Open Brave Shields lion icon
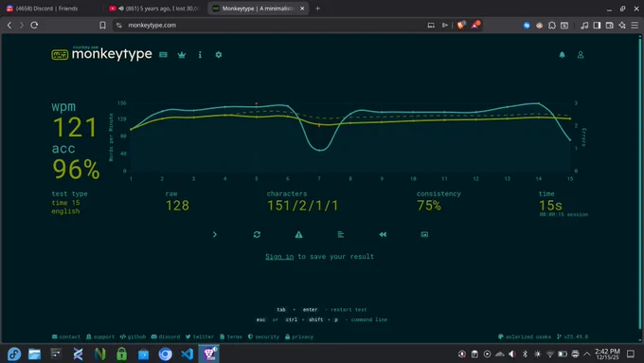 point(461,25)
